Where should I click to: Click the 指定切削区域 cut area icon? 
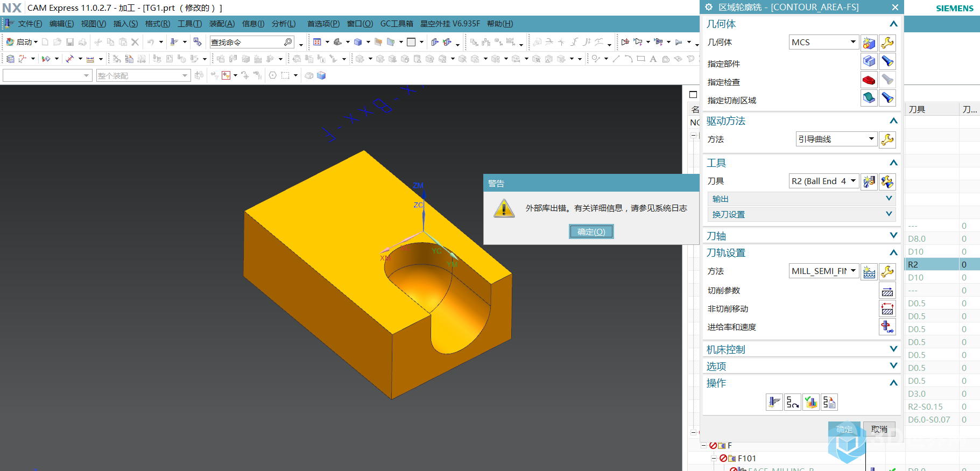coord(869,98)
